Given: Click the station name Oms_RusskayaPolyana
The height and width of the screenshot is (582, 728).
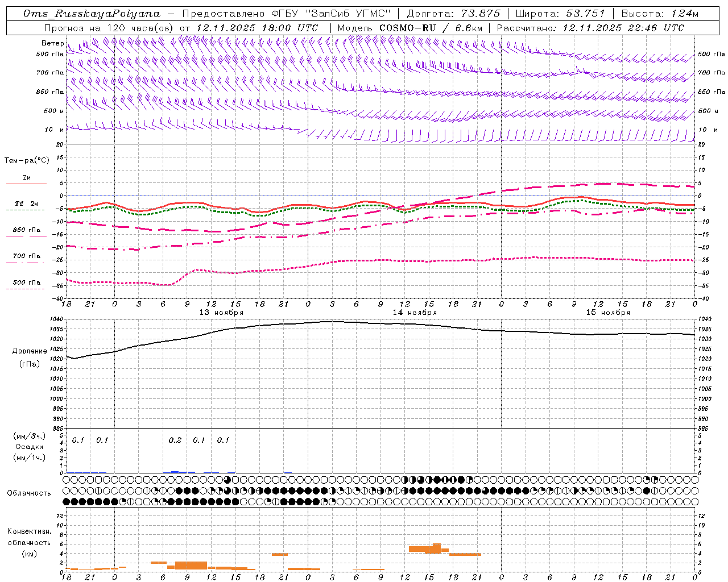Looking at the screenshot, I should (x=92, y=14).
